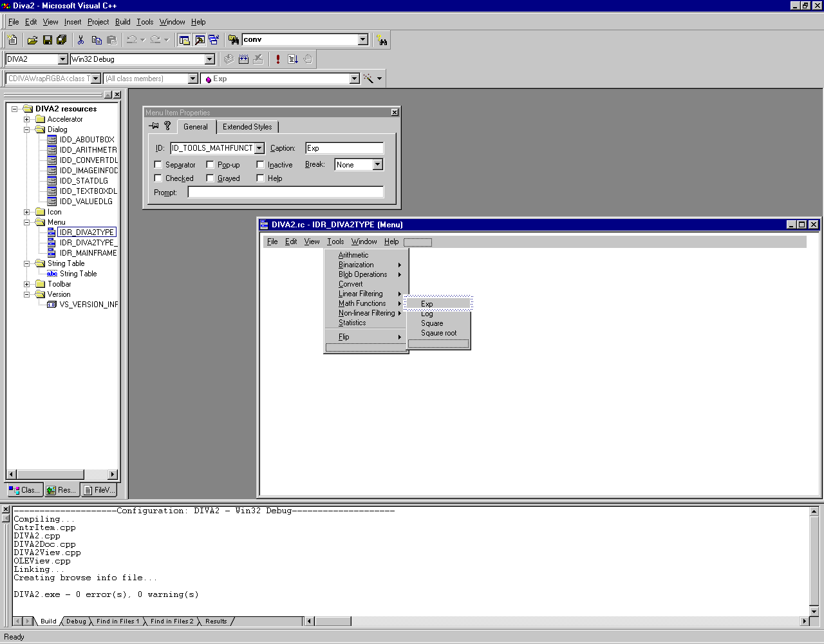Click the Prompt text field
The width and height of the screenshot is (824, 644).
tap(285, 192)
